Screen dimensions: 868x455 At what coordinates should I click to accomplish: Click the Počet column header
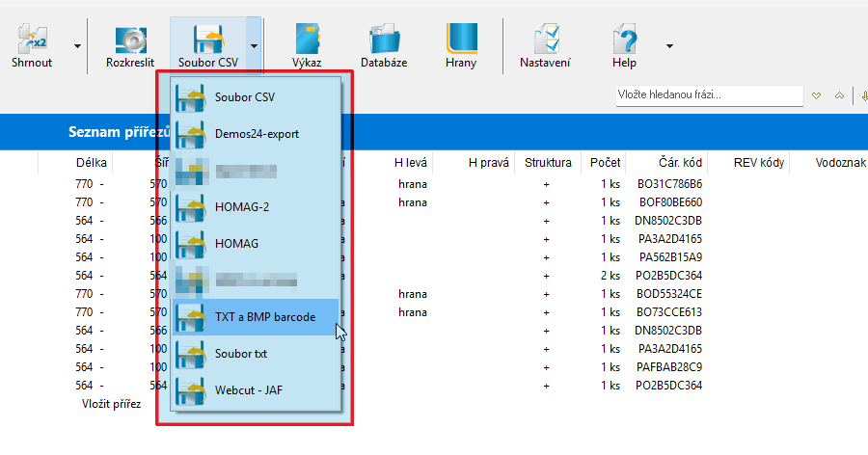tap(605, 163)
